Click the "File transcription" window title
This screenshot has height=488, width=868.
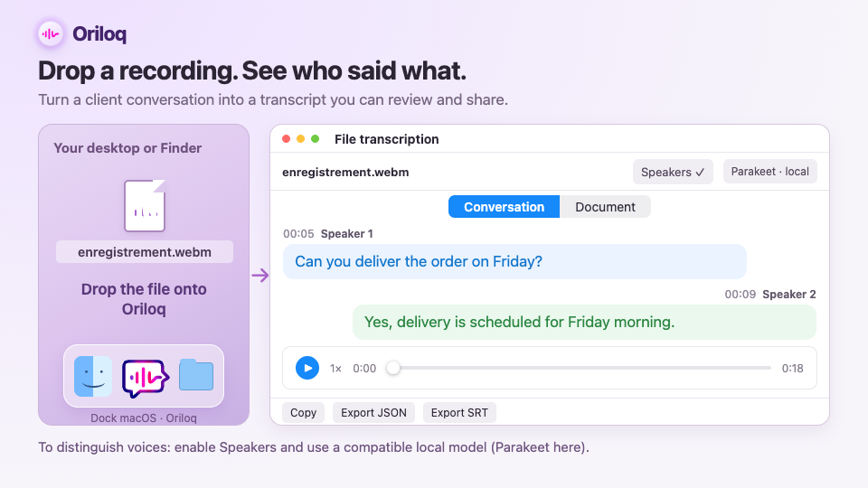[x=386, y=139]
